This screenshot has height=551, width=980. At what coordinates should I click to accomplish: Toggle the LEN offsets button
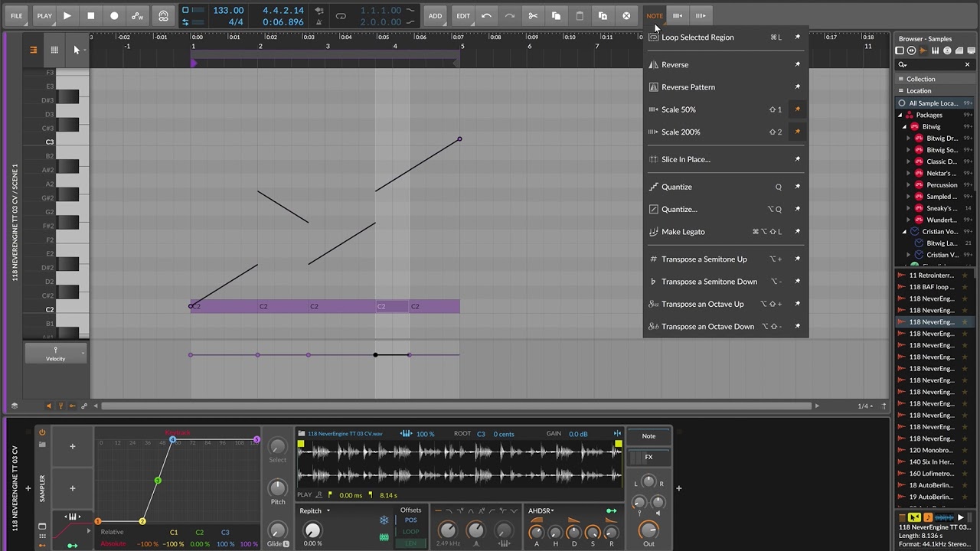[410, 543]
